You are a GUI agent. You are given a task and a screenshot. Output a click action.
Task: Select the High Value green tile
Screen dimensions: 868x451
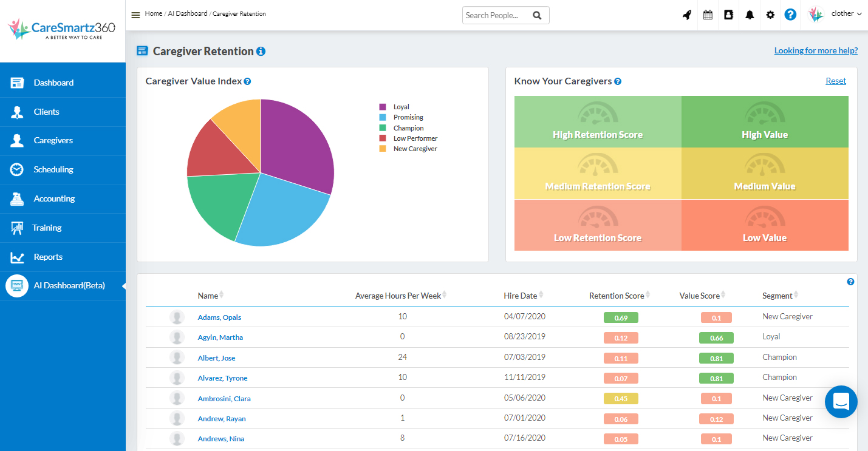pos(764,122)
